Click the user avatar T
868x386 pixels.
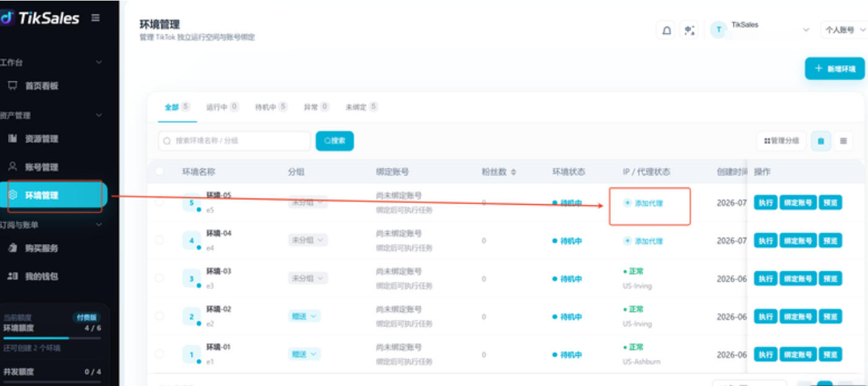pyautogui.click(x=719, y=29)
